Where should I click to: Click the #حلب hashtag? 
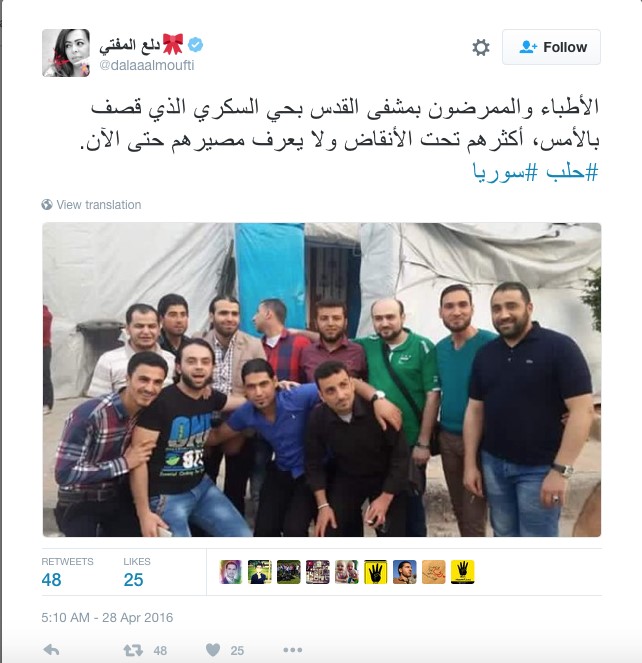[x=572, y=173]
